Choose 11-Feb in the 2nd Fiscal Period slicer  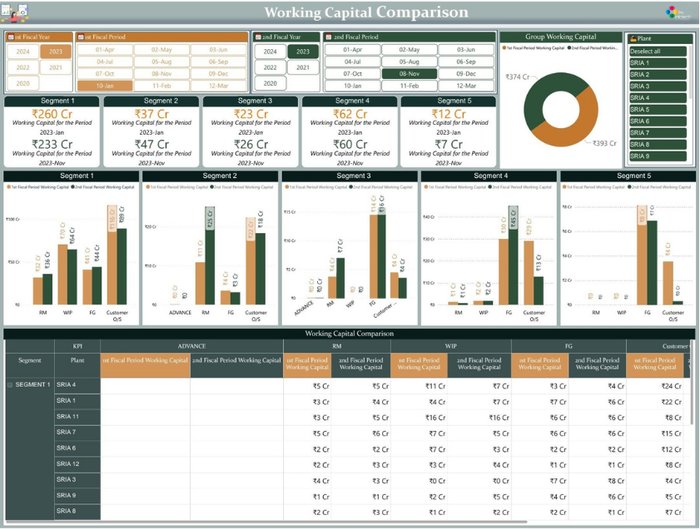tap(409, 86)
